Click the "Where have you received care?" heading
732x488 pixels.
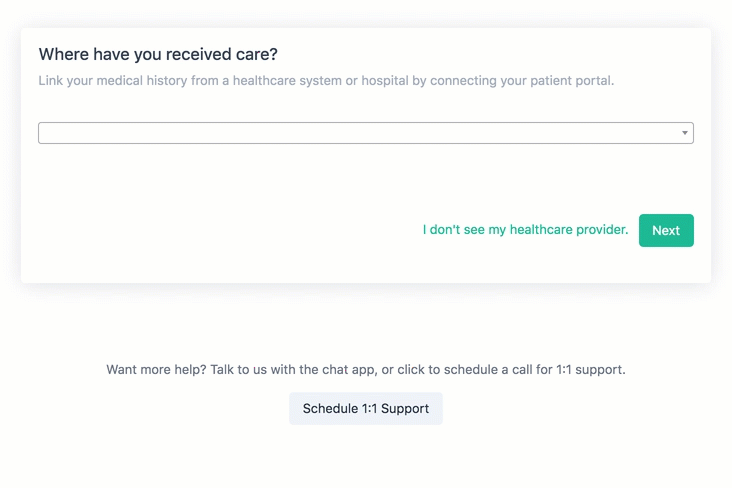coord(158,55)
